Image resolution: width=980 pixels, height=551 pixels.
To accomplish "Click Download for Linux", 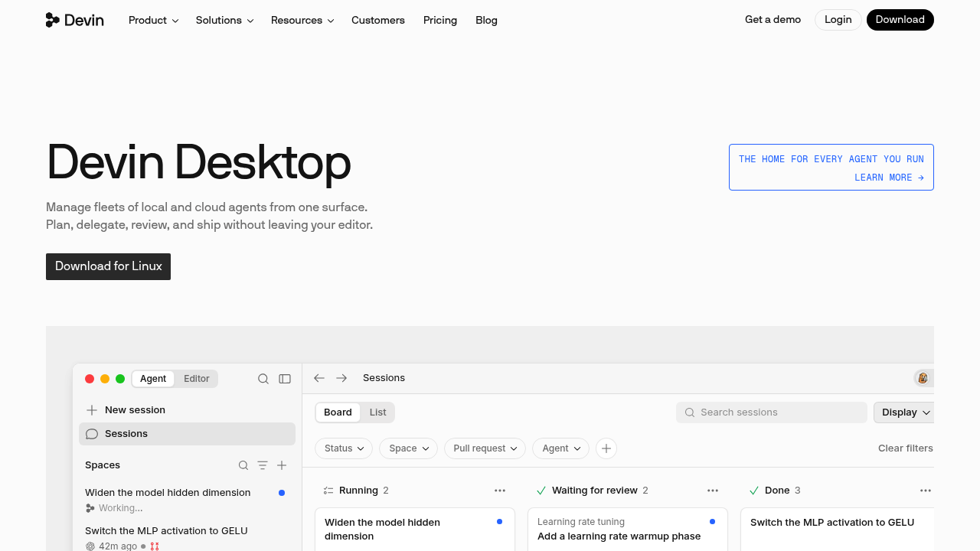I will click(108, 266).
